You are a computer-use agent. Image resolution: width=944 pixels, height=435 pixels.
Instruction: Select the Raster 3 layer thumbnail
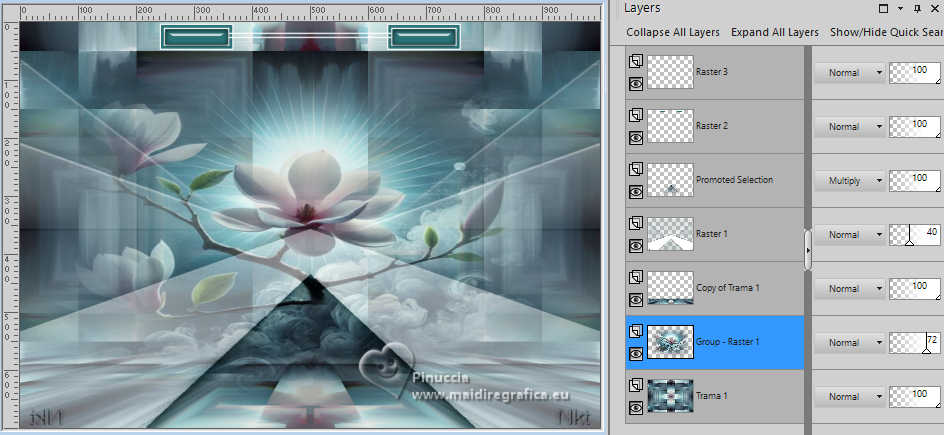tap(670, 72)
